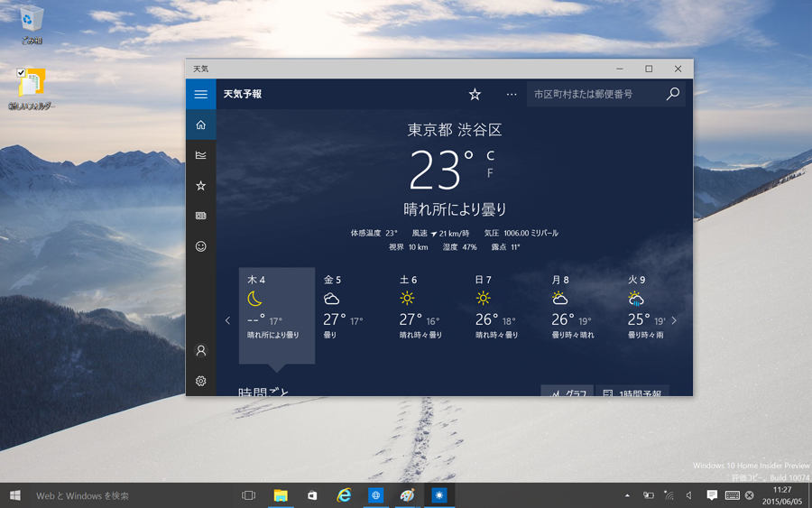Open the more options ellipsis

point(512,94)
